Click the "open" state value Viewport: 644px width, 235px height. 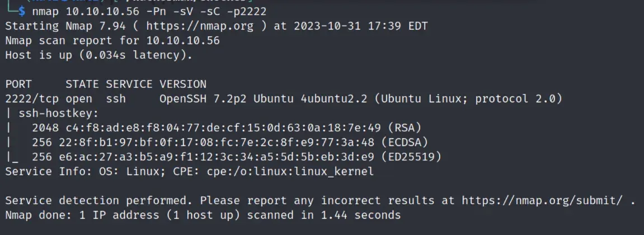tap(79, 98)
